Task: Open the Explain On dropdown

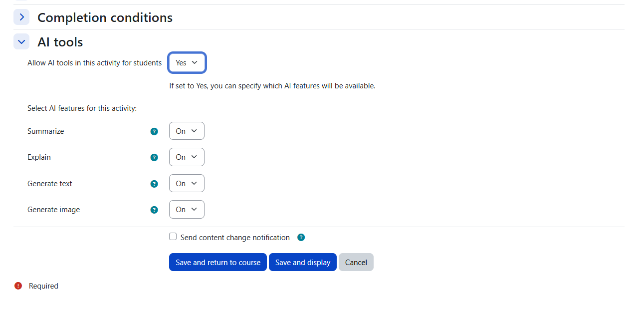Action: tap(187, 157)
